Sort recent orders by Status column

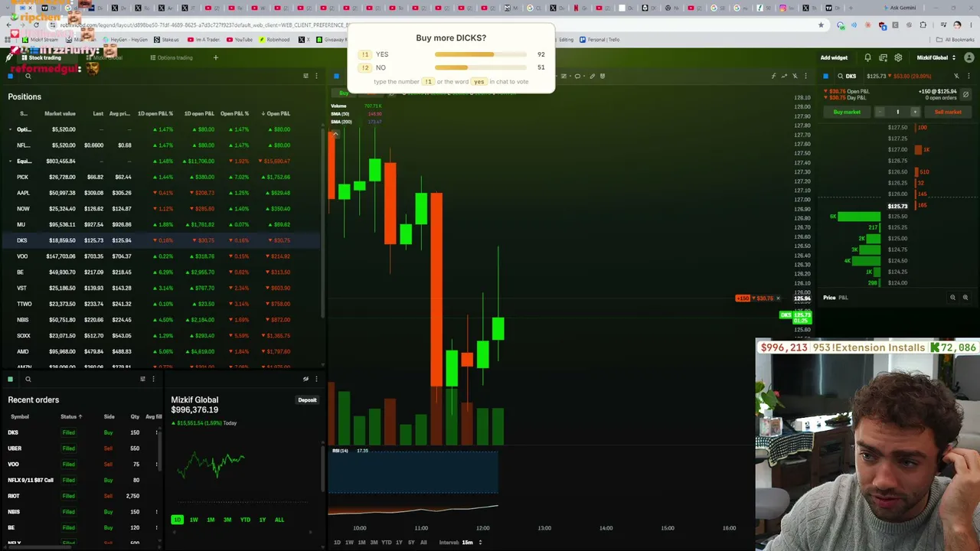pyautogui.click(x=71, y=416)
